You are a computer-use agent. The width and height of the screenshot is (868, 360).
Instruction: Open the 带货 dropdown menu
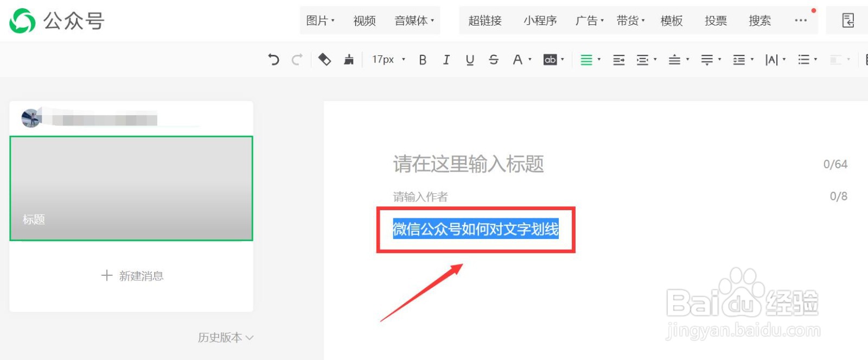point(631,21)
